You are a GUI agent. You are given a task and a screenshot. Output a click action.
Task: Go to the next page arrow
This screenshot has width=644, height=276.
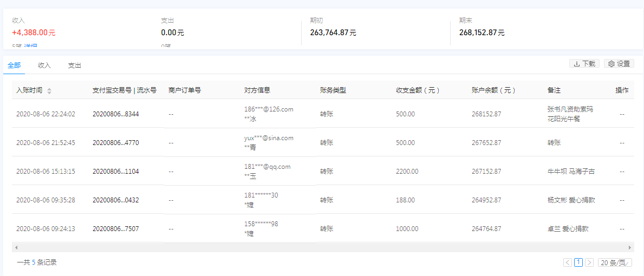(x=589, y=262)
